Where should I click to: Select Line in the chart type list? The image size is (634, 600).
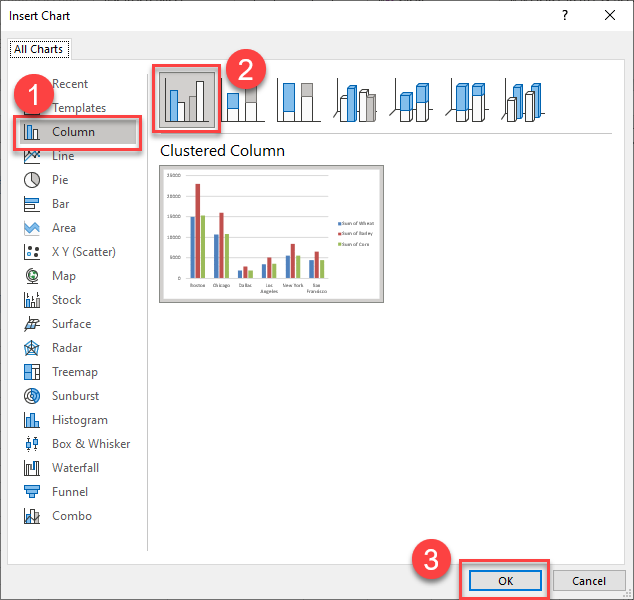[x=62, y=156]
